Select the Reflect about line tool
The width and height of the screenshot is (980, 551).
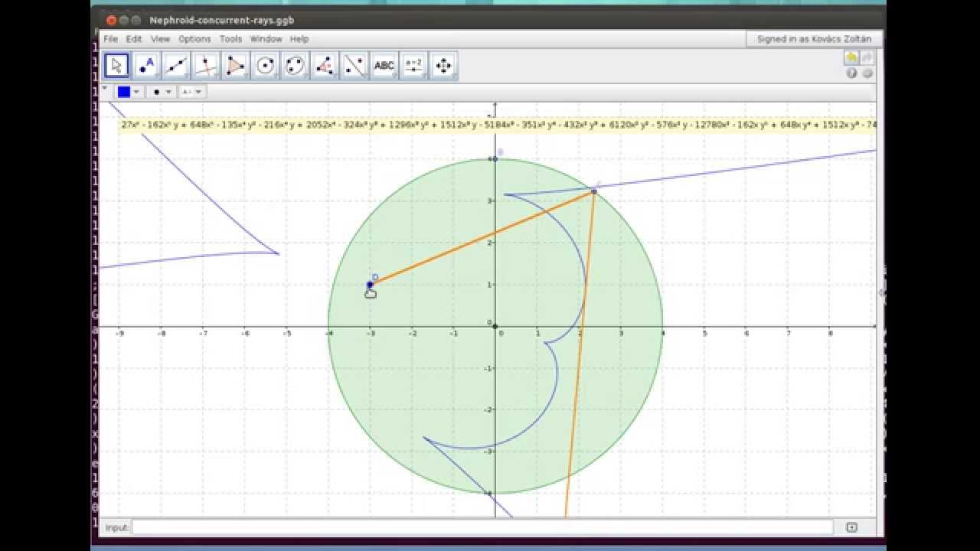tap(354, 66)
